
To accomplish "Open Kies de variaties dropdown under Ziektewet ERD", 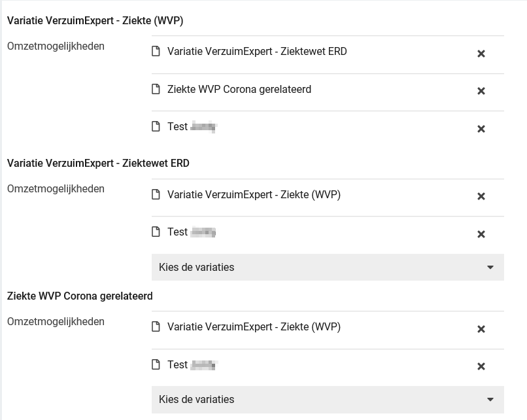I will point(328,267).
